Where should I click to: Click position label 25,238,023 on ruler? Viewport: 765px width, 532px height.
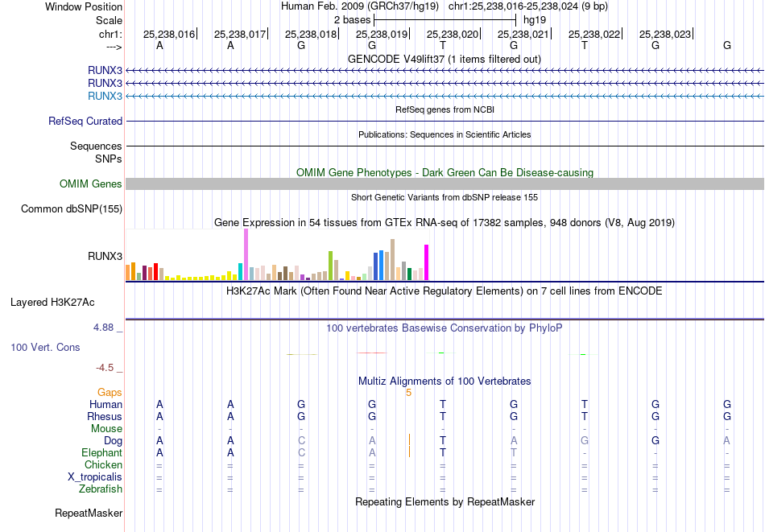coord(665,34)
